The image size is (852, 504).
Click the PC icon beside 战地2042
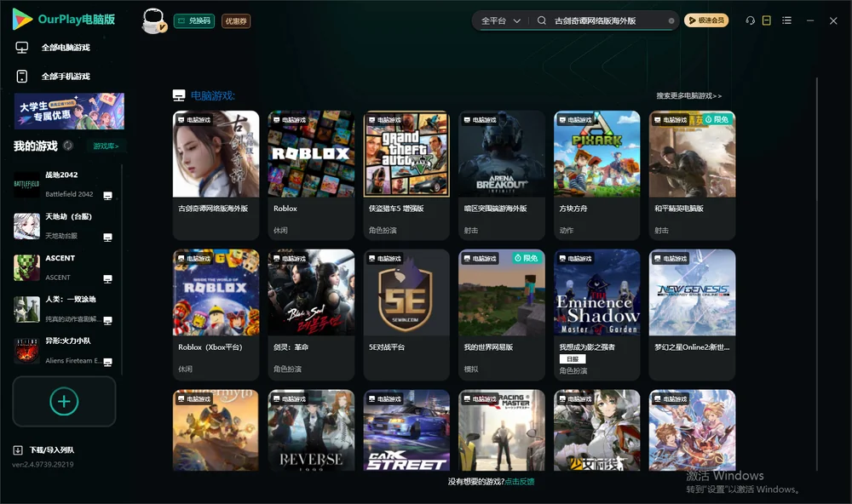[107, 196]
